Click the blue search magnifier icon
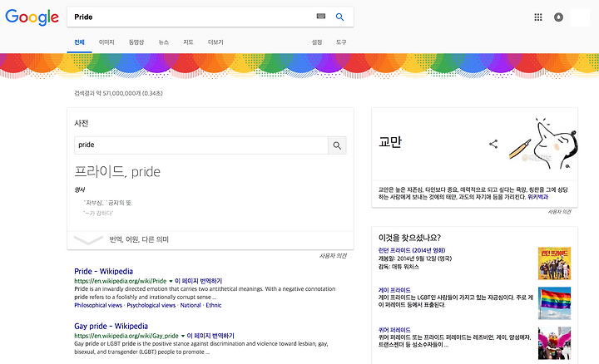The image size is (599, 364). click(339, 17)
